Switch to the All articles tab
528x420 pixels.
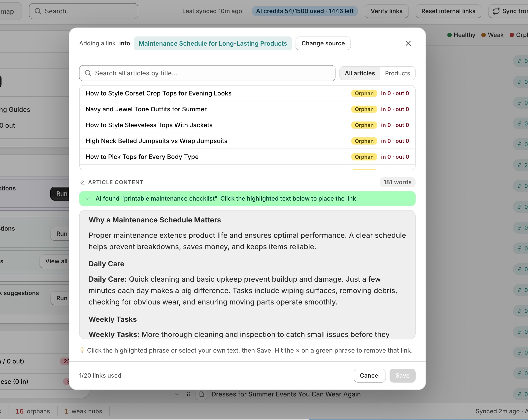click(360, 73)
